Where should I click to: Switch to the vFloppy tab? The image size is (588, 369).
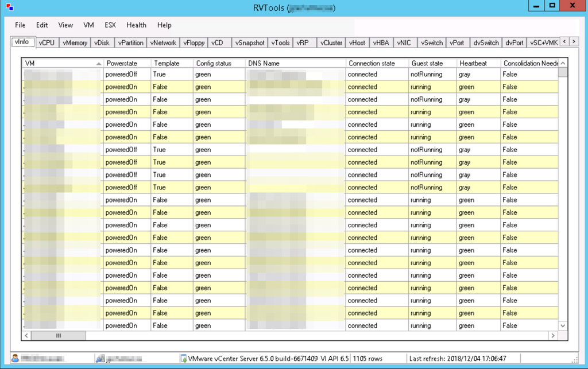[194, 42]
